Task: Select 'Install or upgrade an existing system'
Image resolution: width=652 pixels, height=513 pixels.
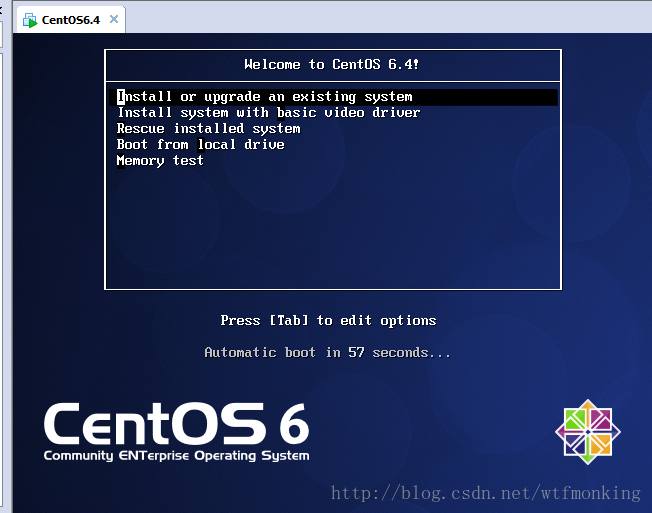Action: click(333, 97)
